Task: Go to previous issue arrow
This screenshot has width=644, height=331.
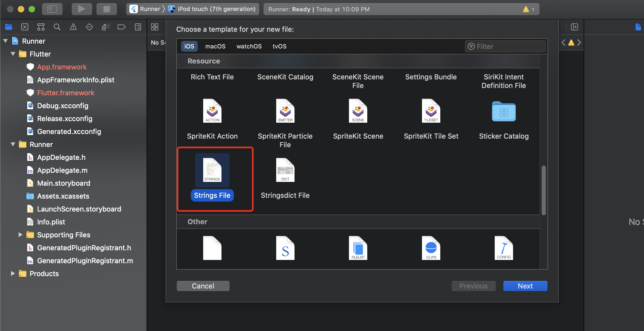Action: pos(563,43)
